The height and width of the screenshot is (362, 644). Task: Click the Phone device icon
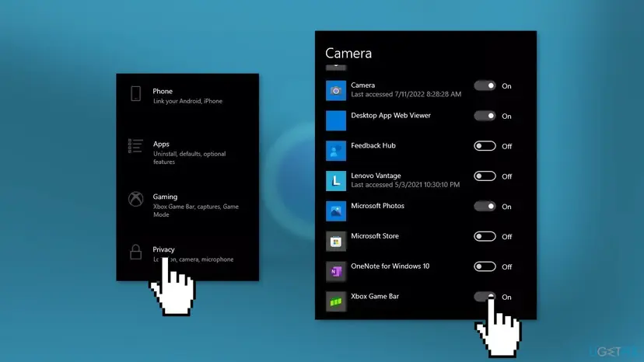pyautogui.click(x=136, y=94)
